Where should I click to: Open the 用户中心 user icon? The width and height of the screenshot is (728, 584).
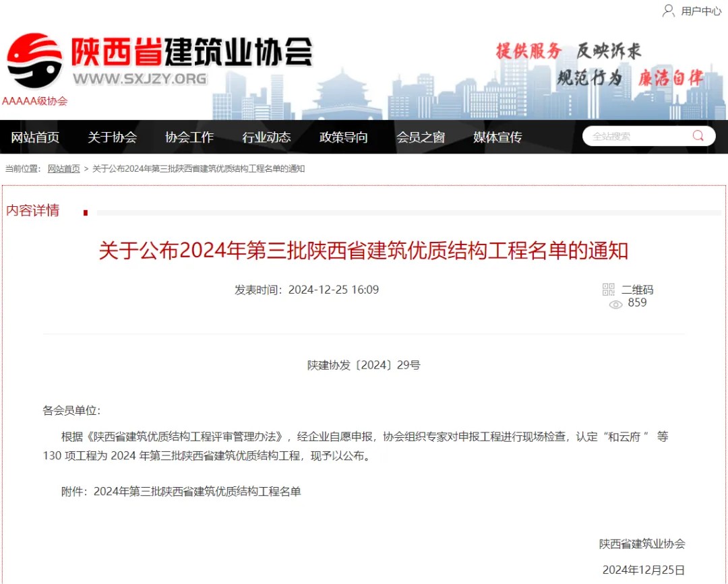[x=668, y=11]
